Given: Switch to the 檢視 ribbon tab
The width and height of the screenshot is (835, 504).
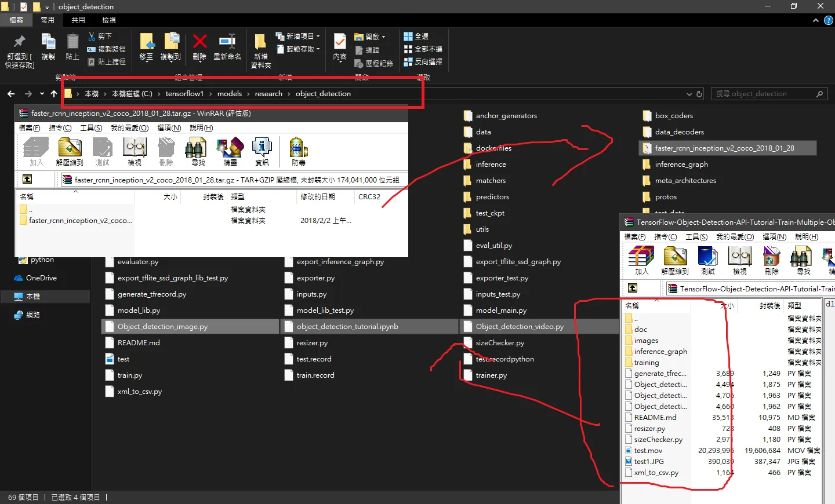Looking at the screenshot, I should pos(109,20).
